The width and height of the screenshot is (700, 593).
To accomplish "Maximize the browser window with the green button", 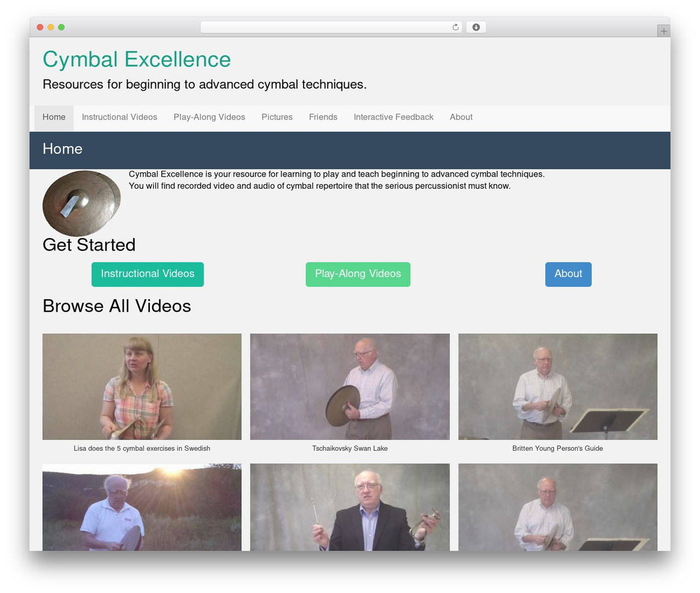I will click(61, 27).
